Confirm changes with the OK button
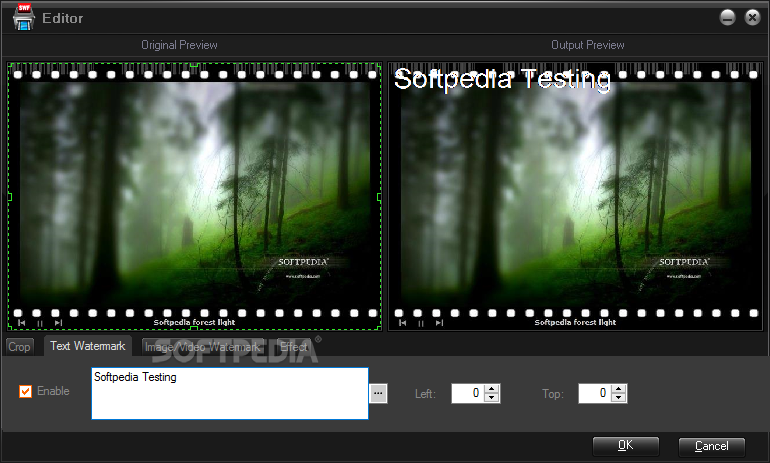The width and height of the screenshot is (770, 463). 626,446
